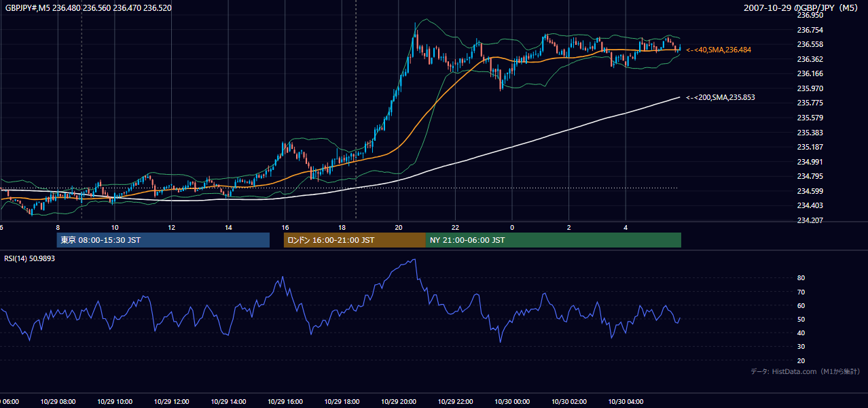Viewport: 868px width, 408px height.
Task: Click the 10/29 10:00 bottom timeline label
Action: pyautogui.click(x=115, y=402)
